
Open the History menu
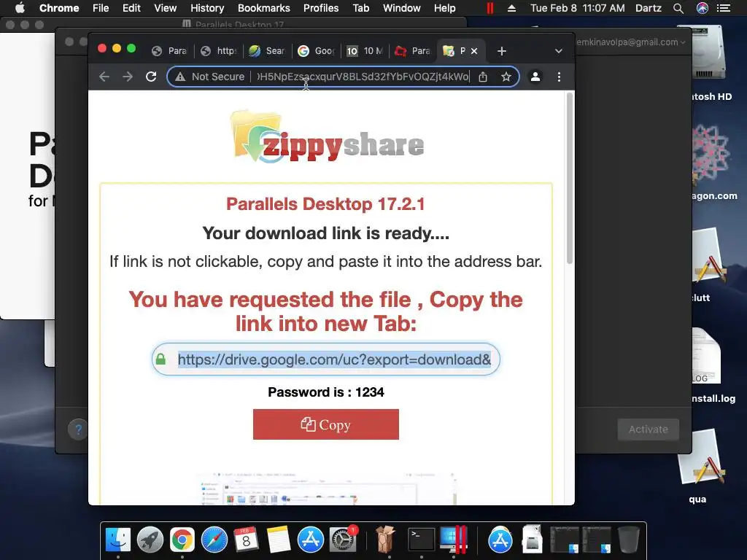(207, 8)
